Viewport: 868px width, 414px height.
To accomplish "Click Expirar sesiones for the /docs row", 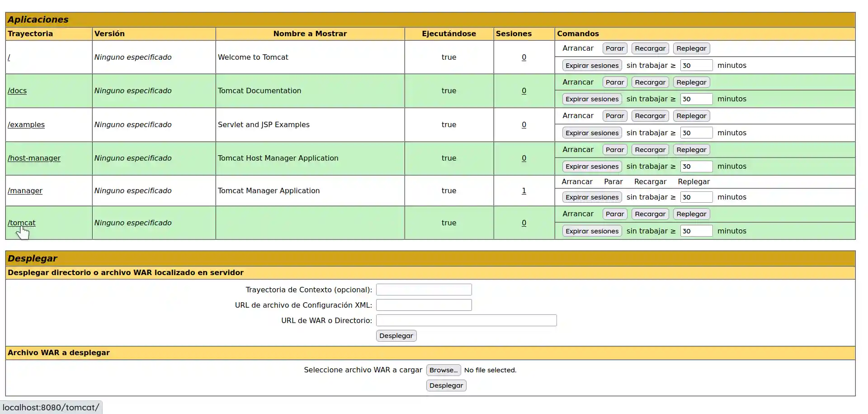I will click(x=592, y=99).
